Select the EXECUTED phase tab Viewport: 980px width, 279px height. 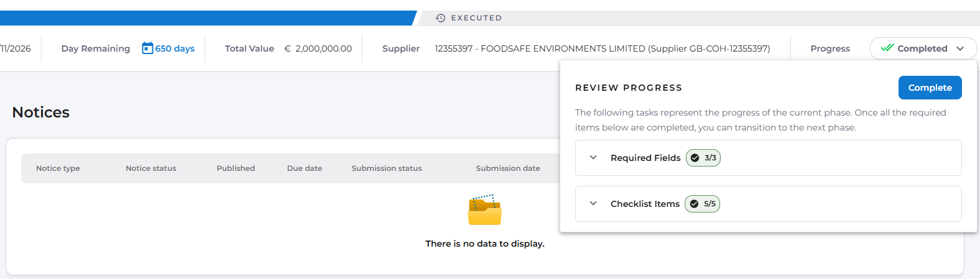[x=476, y=18]
